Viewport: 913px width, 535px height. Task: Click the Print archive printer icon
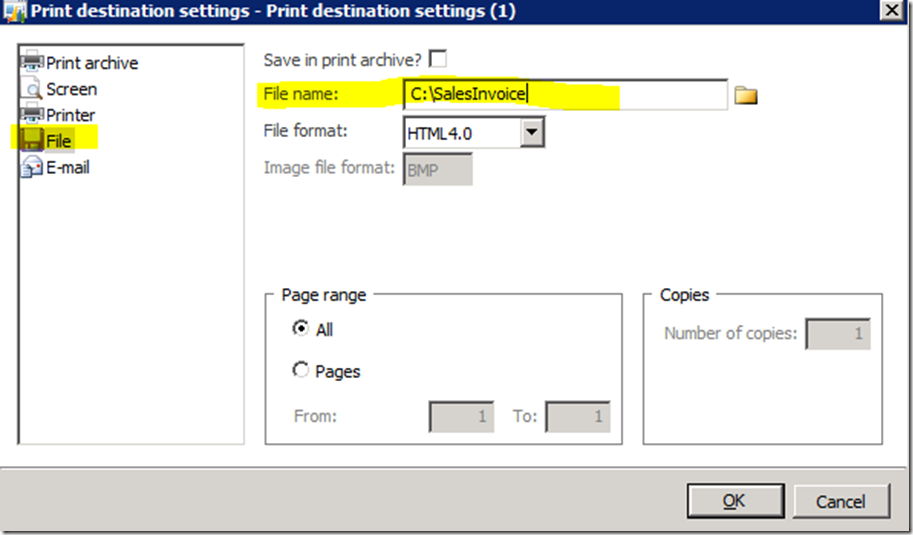[31, 62]
